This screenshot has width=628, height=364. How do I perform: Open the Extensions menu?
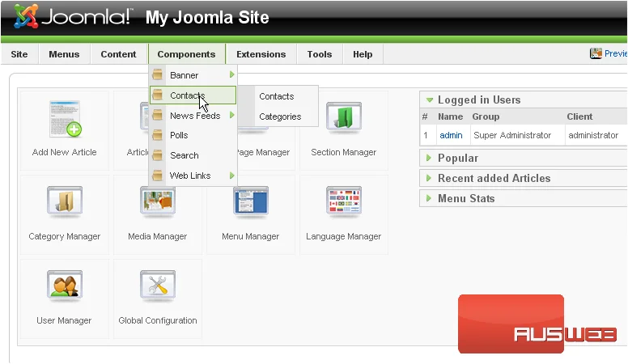[261, 54]
